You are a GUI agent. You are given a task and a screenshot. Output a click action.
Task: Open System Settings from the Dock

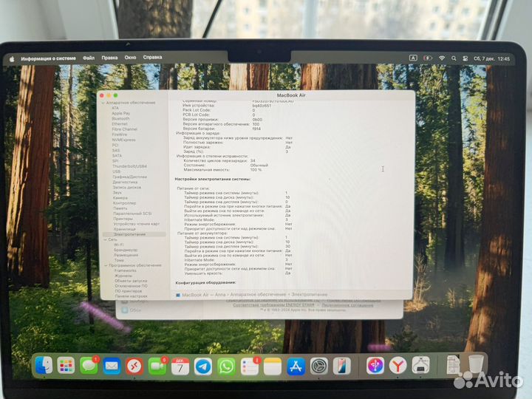(x=319, y=366)
